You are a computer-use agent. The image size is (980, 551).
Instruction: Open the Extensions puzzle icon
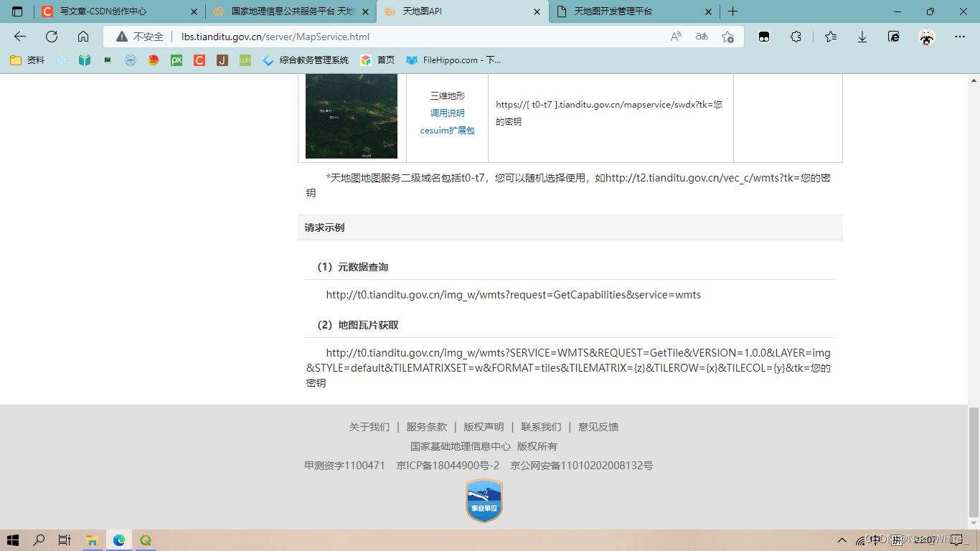coord(796,37)
